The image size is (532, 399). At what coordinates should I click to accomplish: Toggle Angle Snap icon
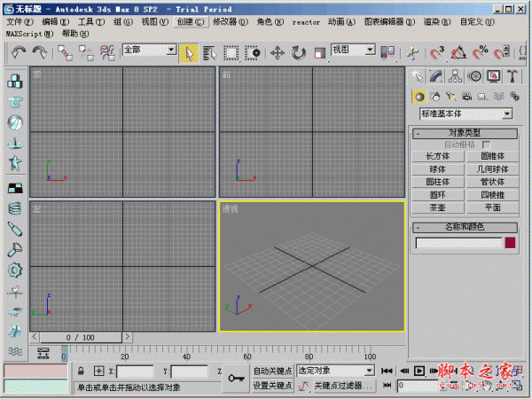pos(458,52)
